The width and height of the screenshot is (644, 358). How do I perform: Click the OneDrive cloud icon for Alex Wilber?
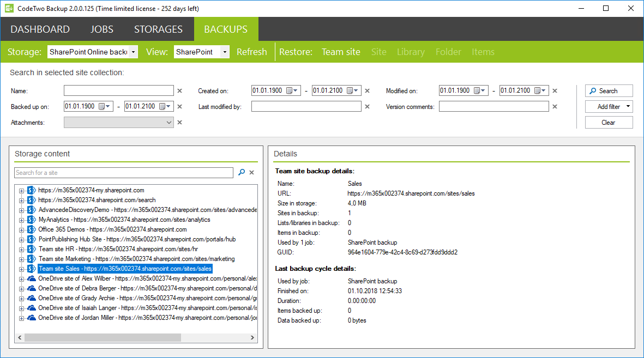click(32, 278)
